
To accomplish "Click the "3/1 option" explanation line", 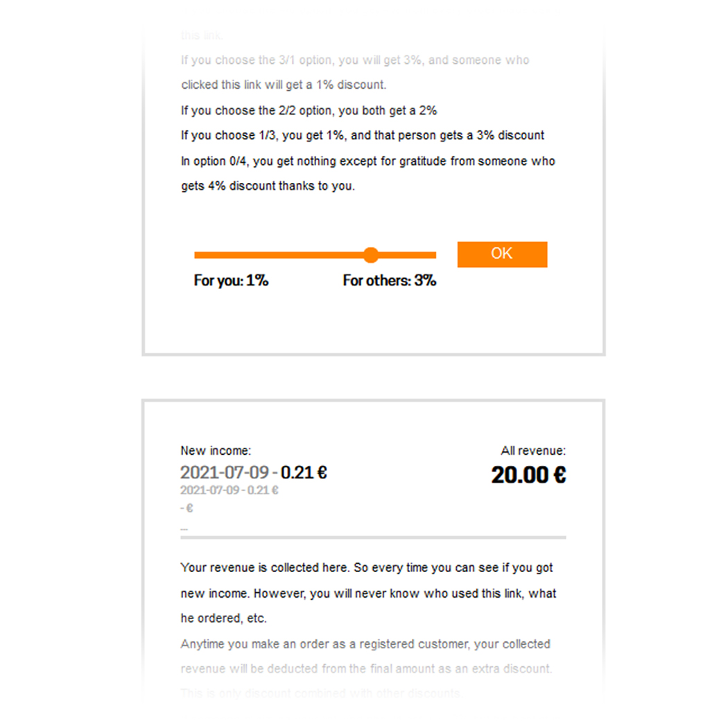I will pyautogui.click(x=354, y=60).
